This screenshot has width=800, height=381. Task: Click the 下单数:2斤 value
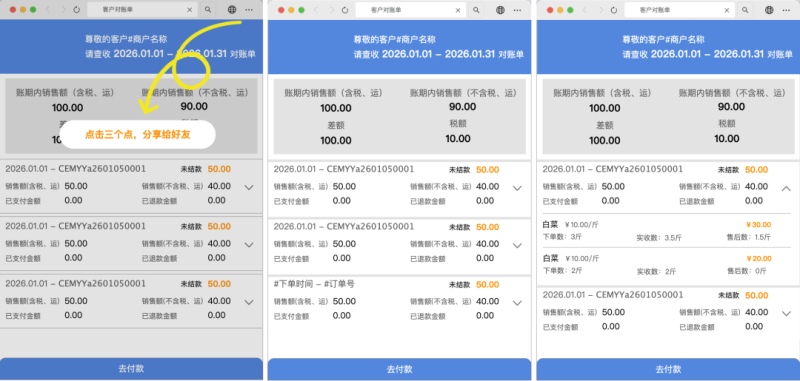[562, 272]
